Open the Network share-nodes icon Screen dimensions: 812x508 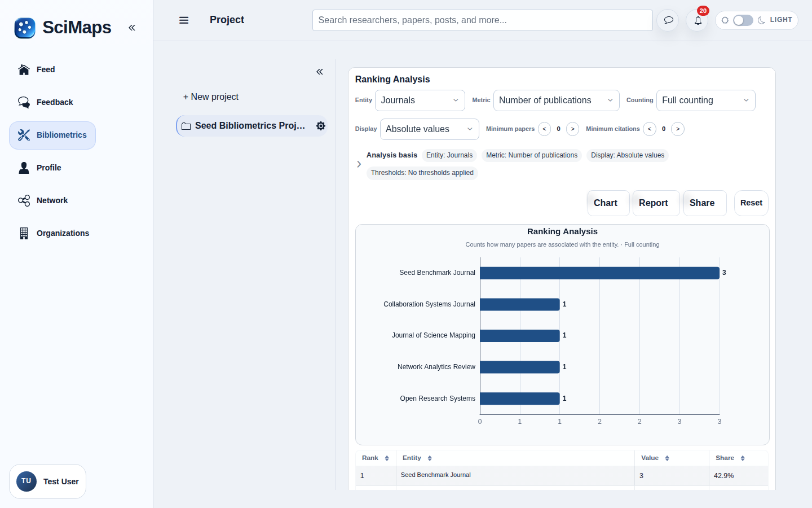(x=24, y=200)
